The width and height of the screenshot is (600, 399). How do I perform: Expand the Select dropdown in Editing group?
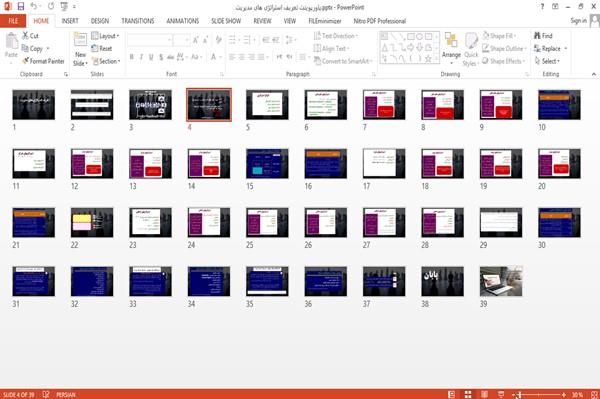pyautogui.click(x=547, y=61)
